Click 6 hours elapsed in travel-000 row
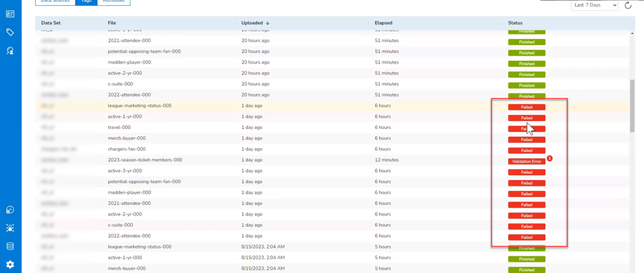This screenshot has height=273, width=644. (382, 128)
